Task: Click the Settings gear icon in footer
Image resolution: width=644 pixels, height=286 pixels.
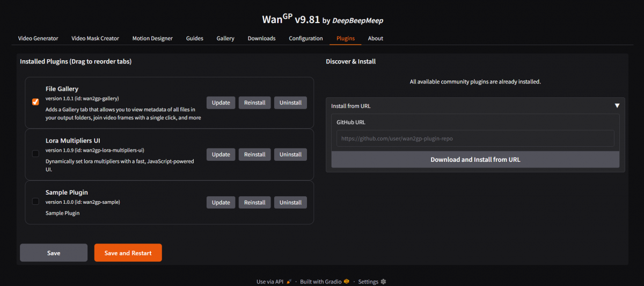Action: (383, 282)
